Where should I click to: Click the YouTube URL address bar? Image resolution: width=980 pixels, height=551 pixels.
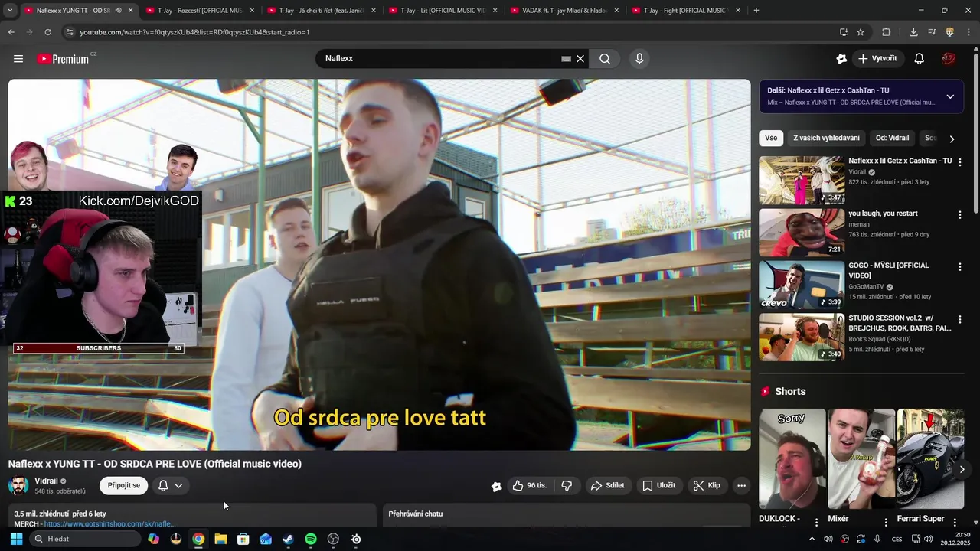pos(452,32)
